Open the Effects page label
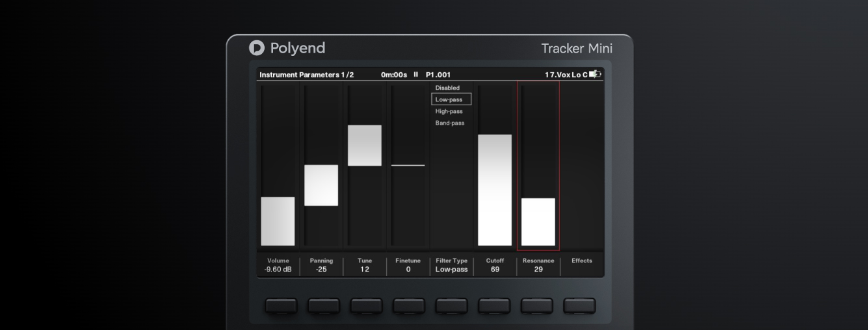The width and height of the screenshot is (868, 330). pos(582,260)
